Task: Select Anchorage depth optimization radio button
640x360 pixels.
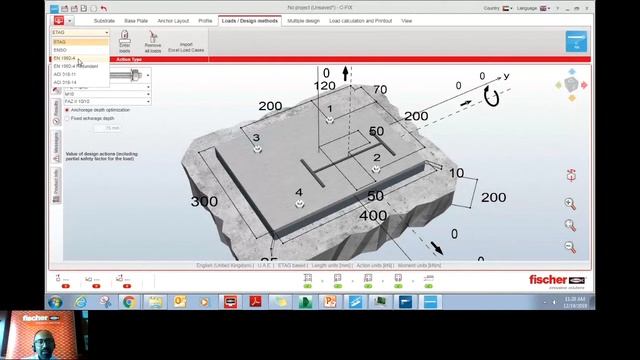Action: pos(67,110)
